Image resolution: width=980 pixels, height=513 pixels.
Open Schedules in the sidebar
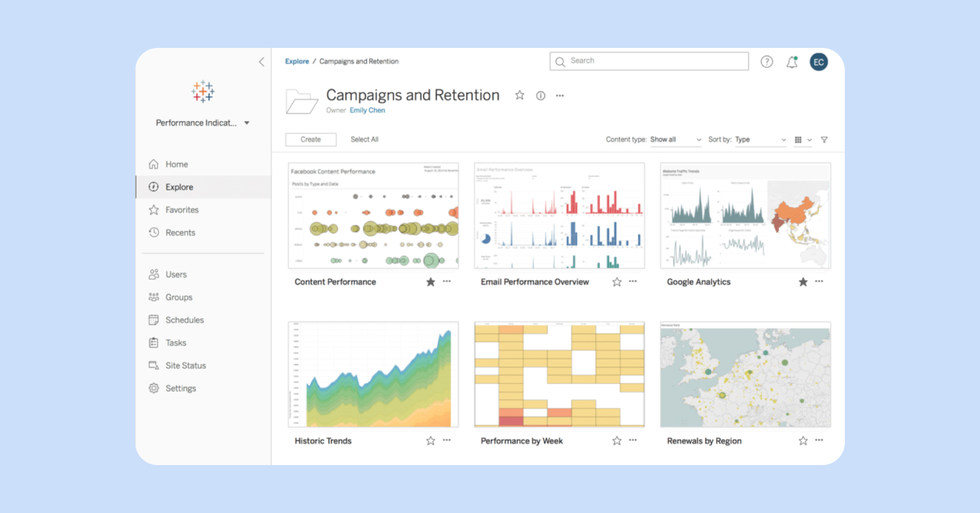tap(184, 320)
